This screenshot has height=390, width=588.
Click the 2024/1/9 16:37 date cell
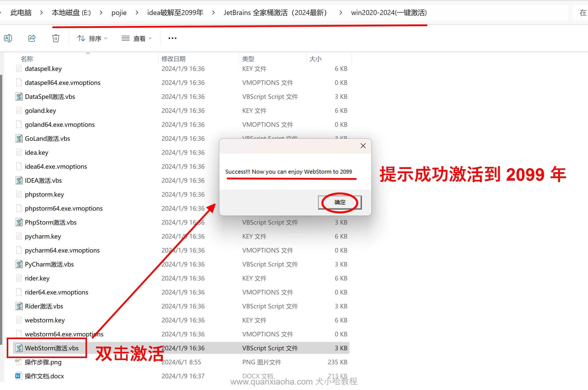(183, 376)
